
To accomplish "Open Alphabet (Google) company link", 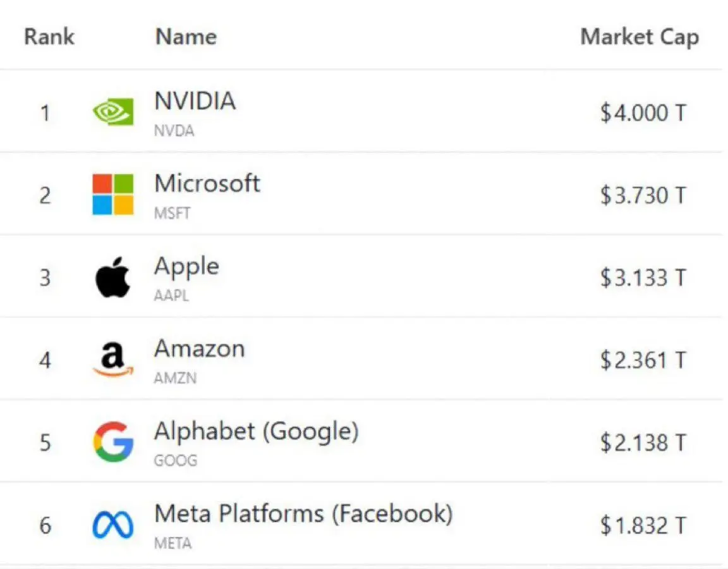I will pyautogui.click(x=257, y=432).
